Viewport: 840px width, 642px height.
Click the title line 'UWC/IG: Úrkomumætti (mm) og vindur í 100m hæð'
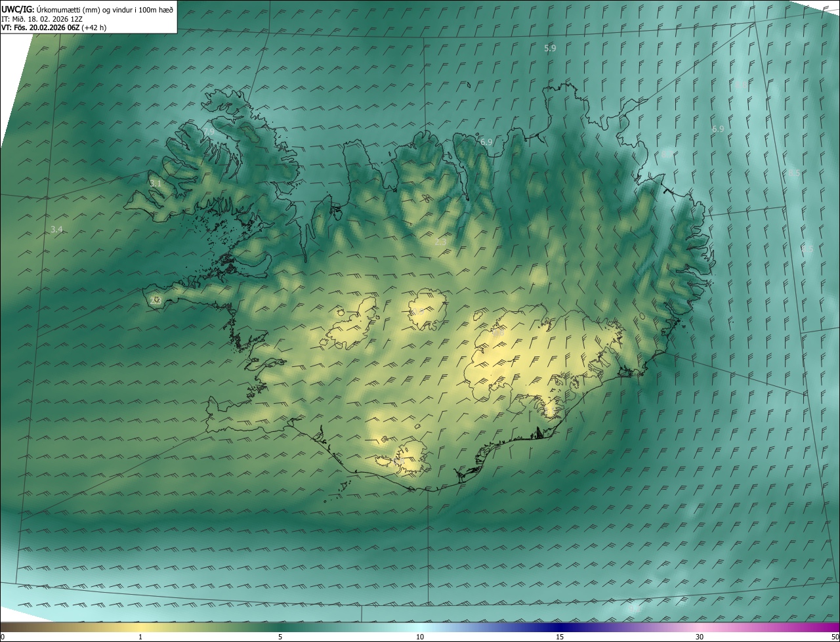(87, 9)
